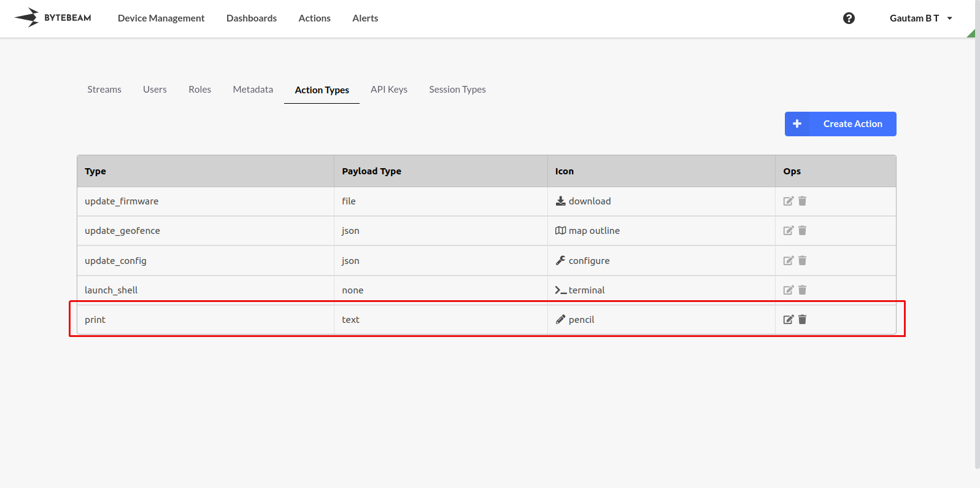The height and width of the screenshot is (488, 980).
Task: Open Dashboards menu
Action: [252, 18]
